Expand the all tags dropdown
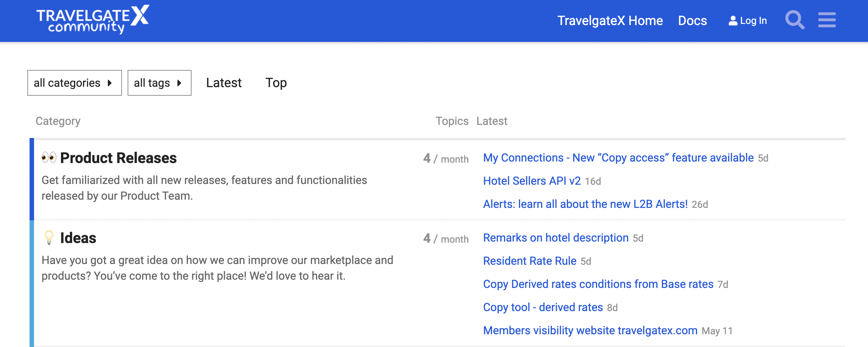868x347 pixels. point(159,83)
